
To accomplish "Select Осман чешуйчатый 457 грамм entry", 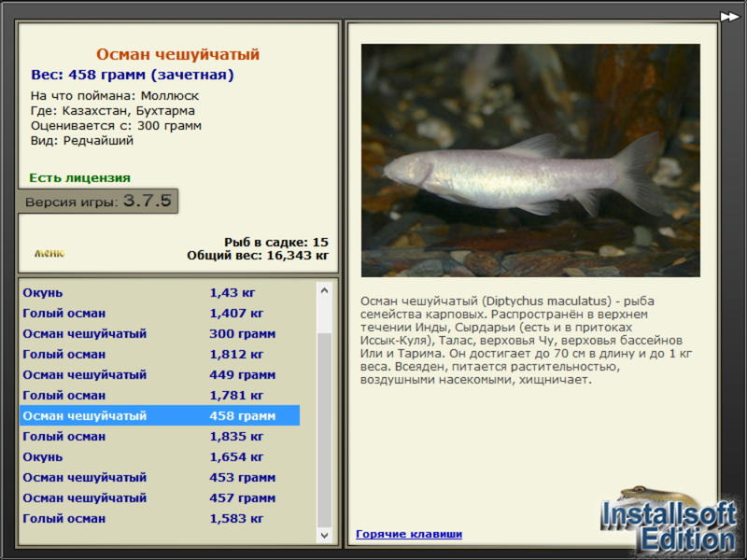I will [x=160, y=497].
